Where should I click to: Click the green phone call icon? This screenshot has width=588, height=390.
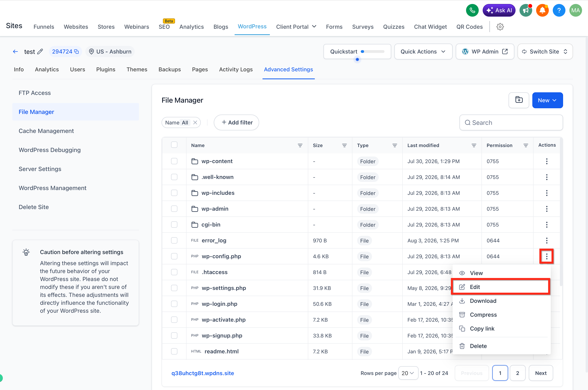pos(472,11)
